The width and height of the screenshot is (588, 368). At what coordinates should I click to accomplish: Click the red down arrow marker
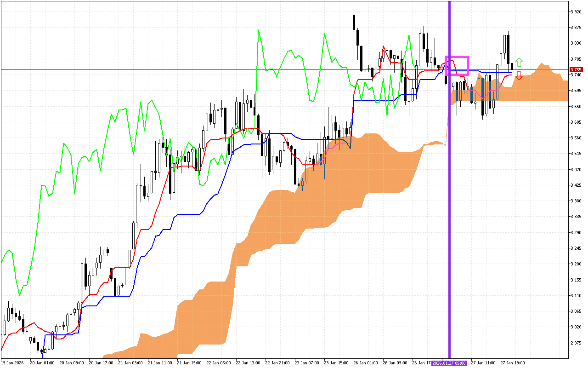click(x=519, y=75)
